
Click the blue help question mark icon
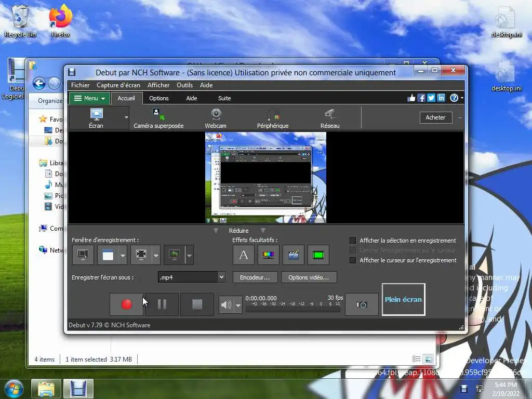tap(454, 98)
